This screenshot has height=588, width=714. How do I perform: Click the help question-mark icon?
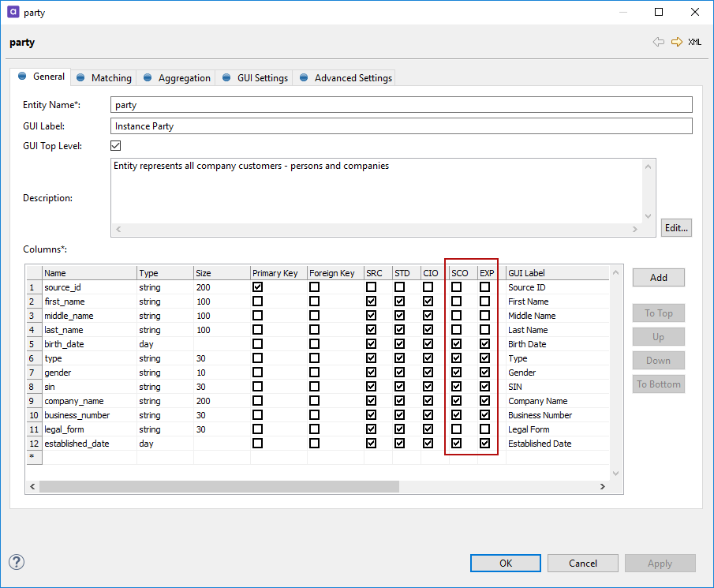(x=16, y=562)
